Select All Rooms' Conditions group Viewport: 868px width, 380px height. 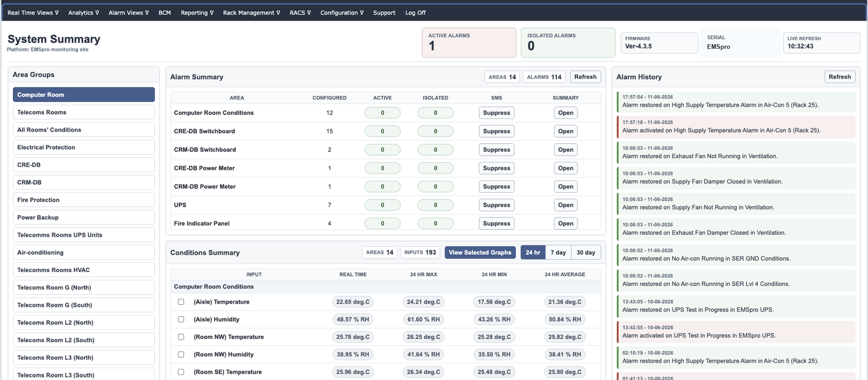(84, 130)
